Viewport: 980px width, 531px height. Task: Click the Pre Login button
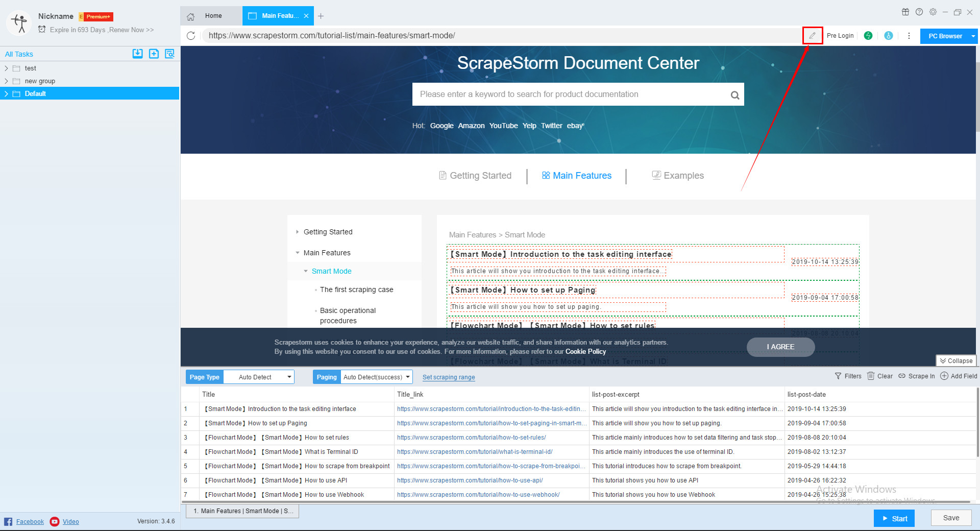(840, 36)
